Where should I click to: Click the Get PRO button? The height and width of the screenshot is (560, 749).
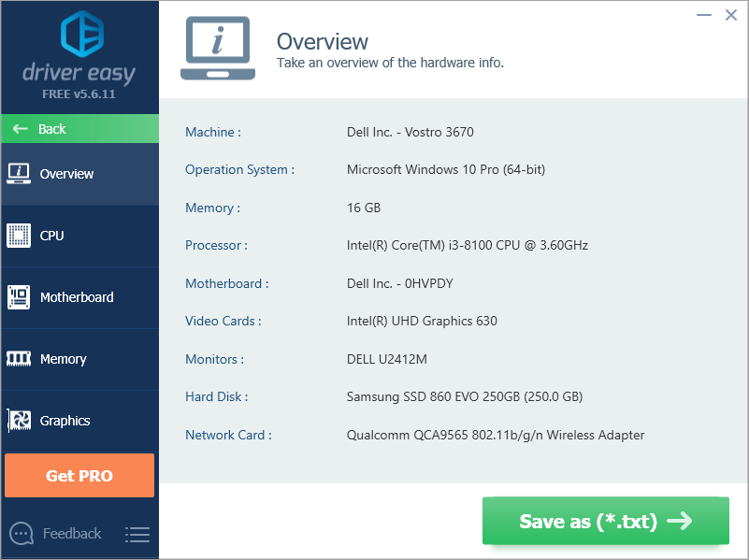[x=79, y=476]
